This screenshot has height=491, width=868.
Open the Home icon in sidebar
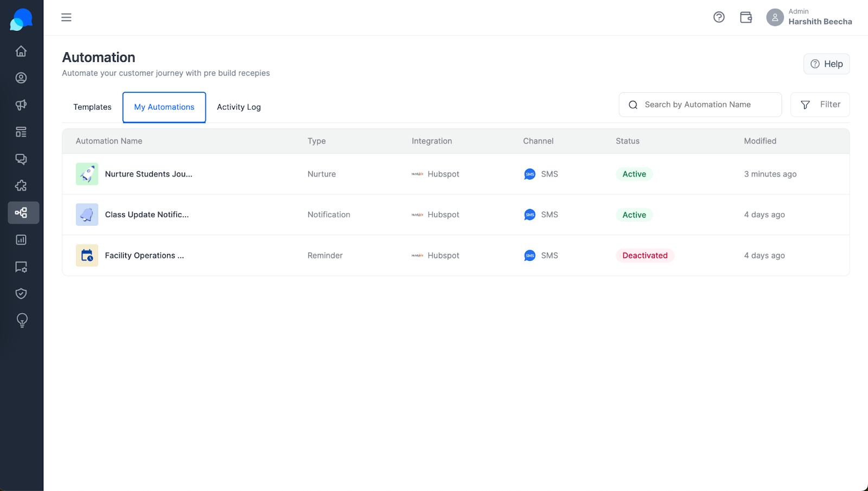click(x=21, y=51)
